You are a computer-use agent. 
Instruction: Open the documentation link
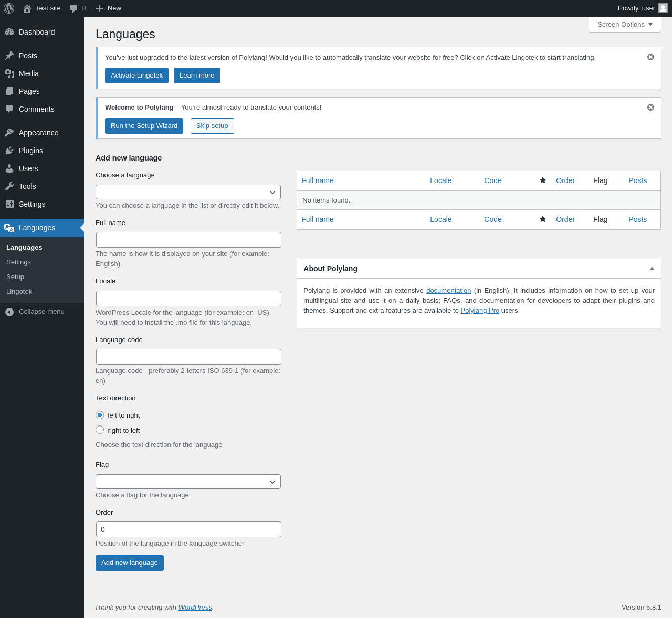(x=448, y=291)
